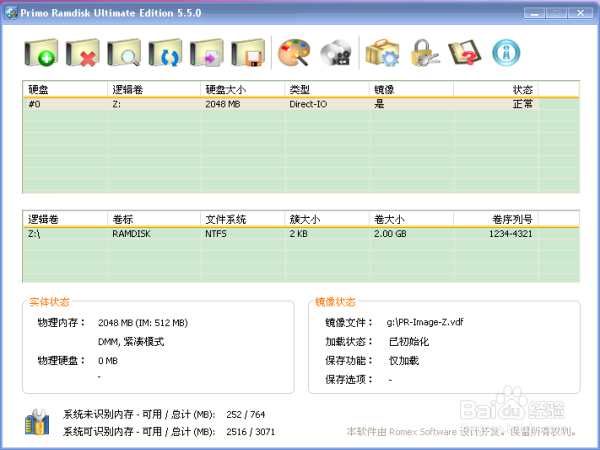This screenshot has height=450, width=600.
Task: Click the 252 / 764 unrecognized memory value
Action: (246, 414)
